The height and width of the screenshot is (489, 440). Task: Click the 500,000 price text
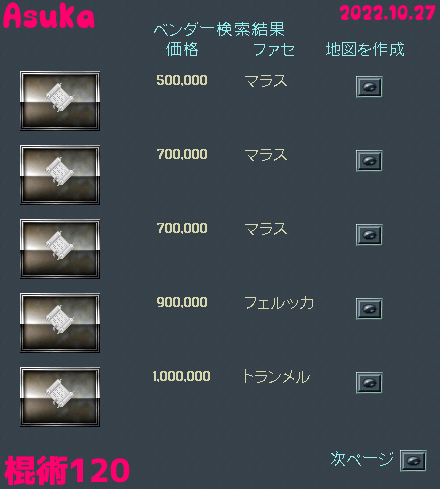point(182,80)
